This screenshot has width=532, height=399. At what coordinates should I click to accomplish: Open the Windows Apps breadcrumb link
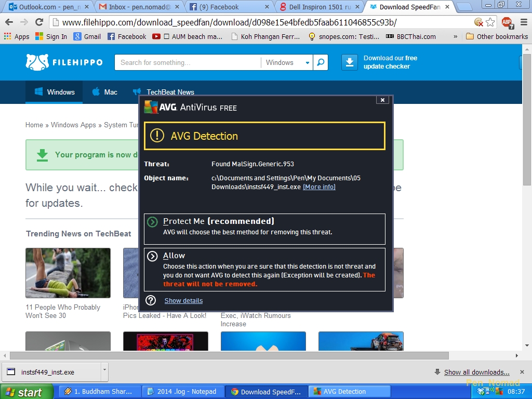pyautogui.click(x=73, y=125)
